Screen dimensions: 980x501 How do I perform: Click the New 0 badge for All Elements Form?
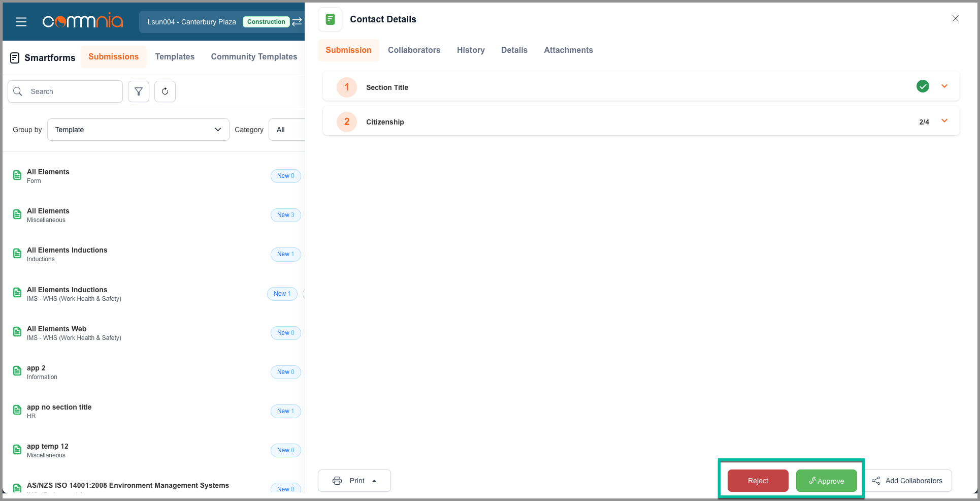(x=286, y=176)
